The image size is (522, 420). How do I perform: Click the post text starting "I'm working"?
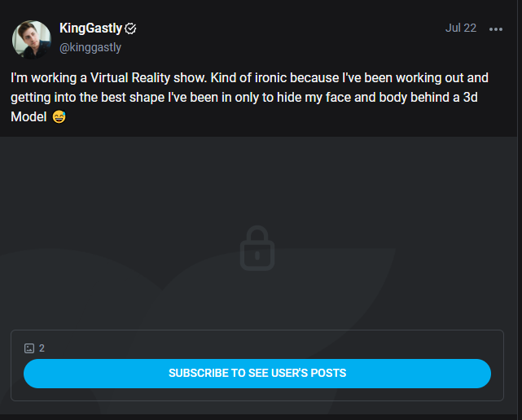click(250, 97)
